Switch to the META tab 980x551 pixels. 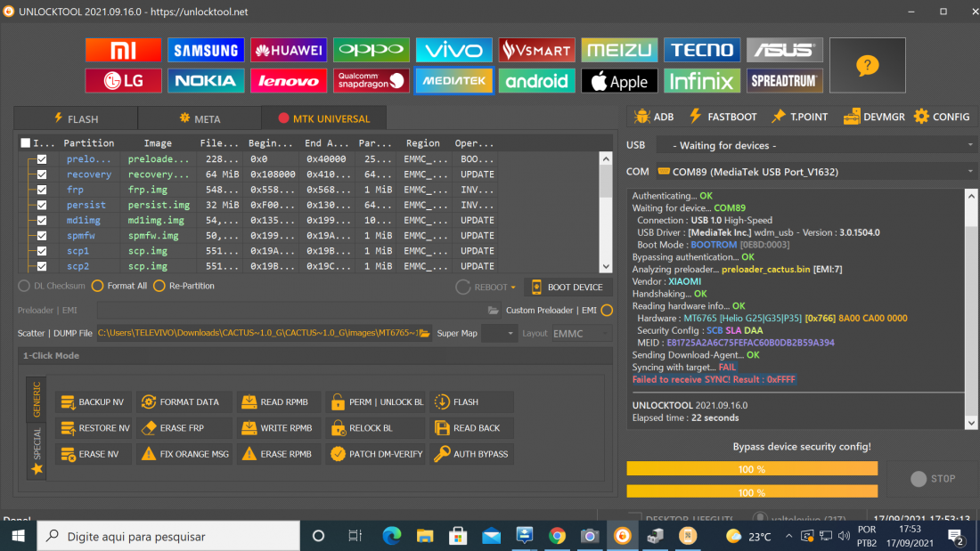point(200,118)
